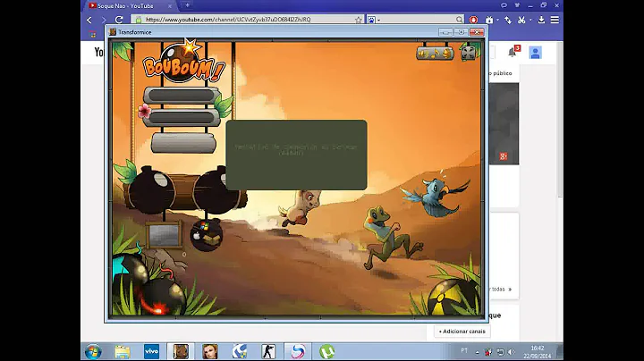Open the browser hamburger menu
The image size is (644, 361).
tap(555, 20)
